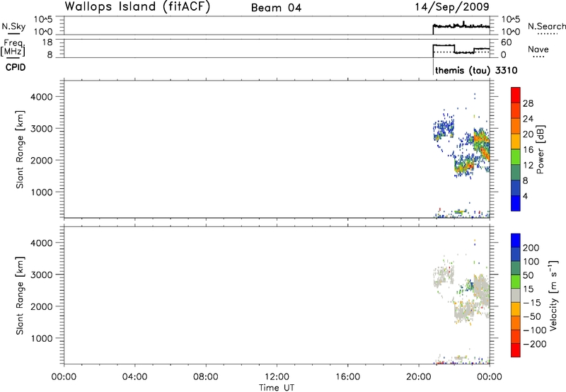This screenshot has height=392, width=566.
Task: Click the date "14/Sep/2009"
Action: point(452,7)
